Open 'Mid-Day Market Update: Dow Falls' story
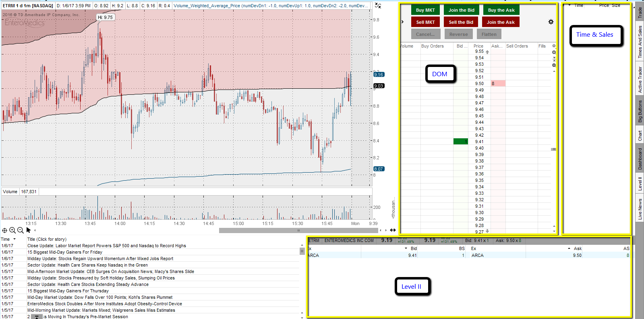The image size is (644, 319). coord(100,297)
